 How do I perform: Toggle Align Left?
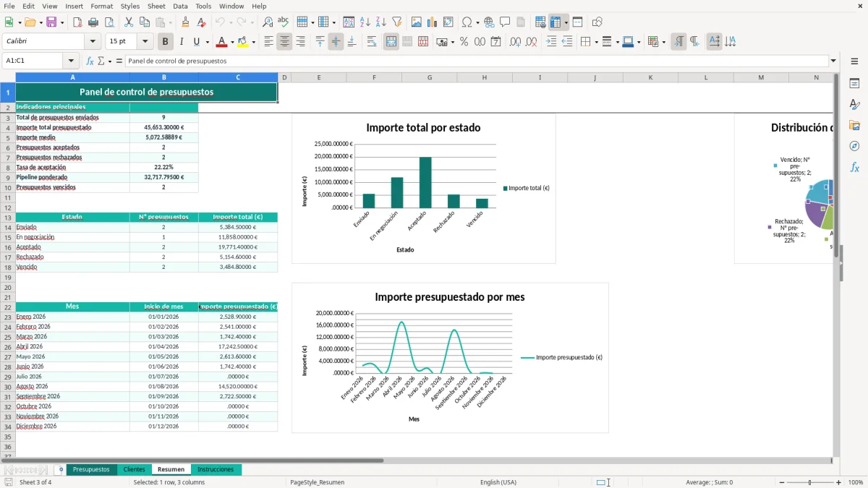pyautogui.click(x=268, y=42)
